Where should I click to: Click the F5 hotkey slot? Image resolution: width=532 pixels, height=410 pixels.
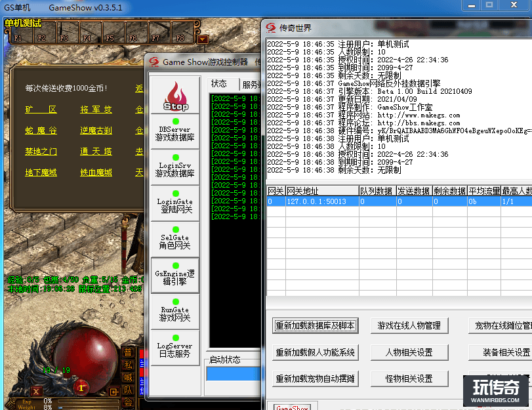[x=113, y=33]
